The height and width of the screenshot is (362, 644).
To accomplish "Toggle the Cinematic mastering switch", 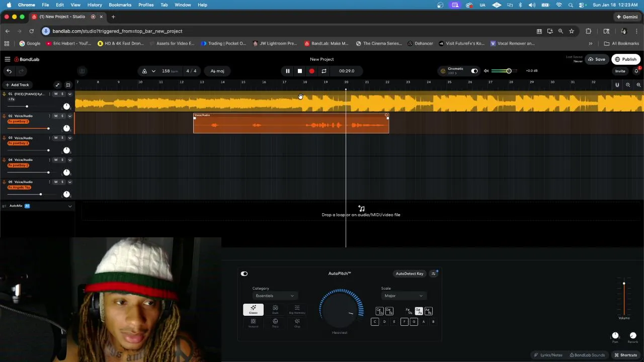I will pyautogui.click(x=474, y=71).
